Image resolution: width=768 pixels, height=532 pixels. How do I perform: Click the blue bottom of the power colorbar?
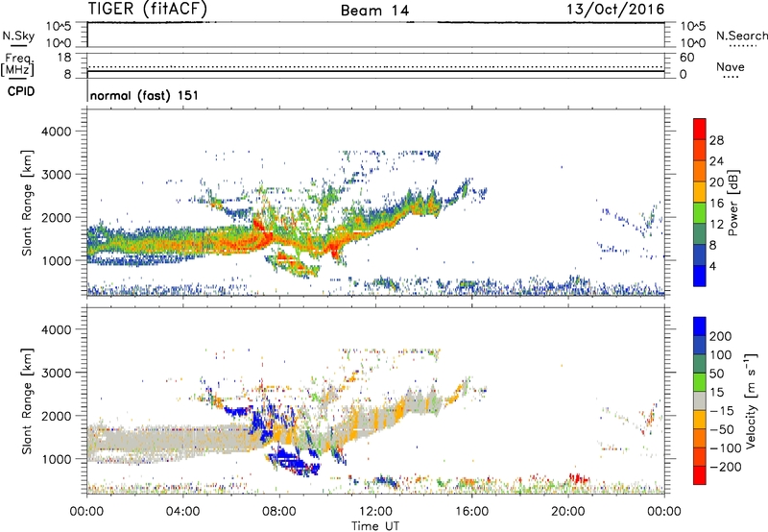700,276
